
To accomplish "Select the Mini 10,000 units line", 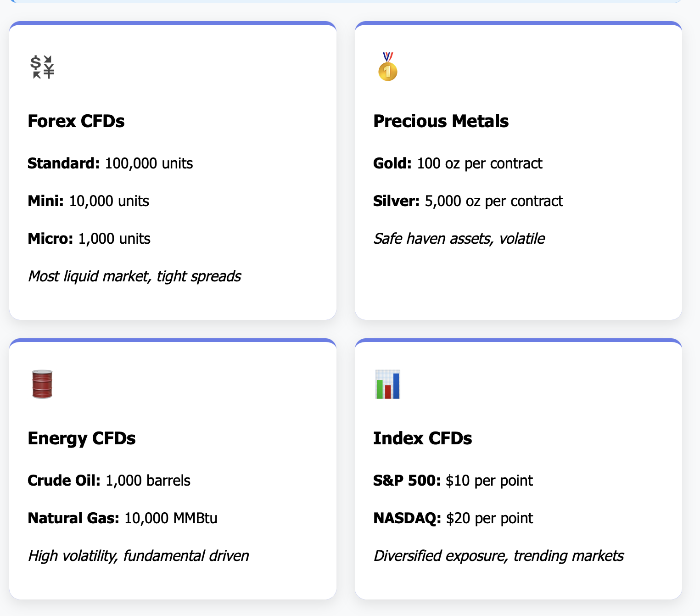I will (x=89, y=201).
